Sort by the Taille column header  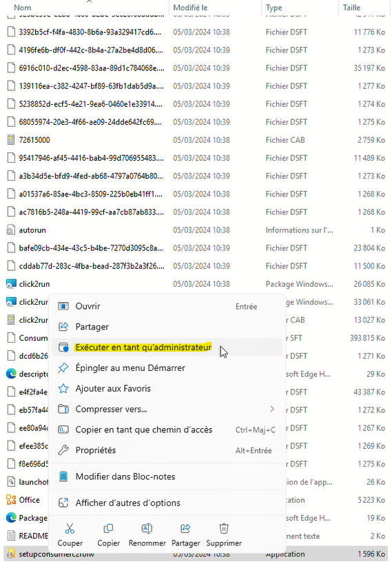coord(351,8)
